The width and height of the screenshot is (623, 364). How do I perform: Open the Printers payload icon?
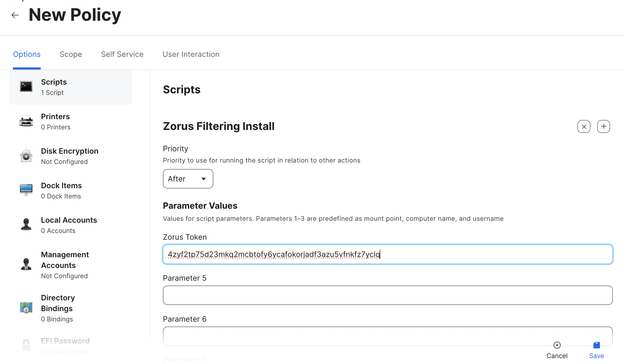(x=26, y=122)
